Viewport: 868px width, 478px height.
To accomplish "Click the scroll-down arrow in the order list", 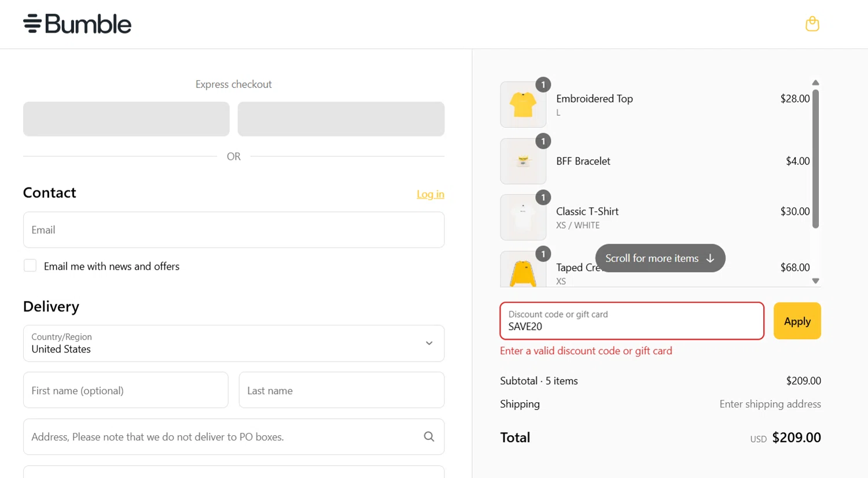I will tap(815, 281).
